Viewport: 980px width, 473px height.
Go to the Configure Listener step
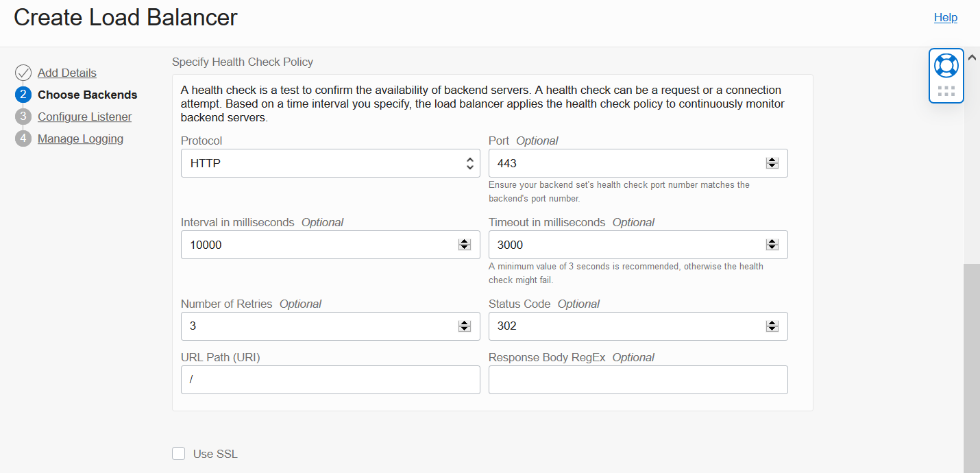tap(84, 117)
